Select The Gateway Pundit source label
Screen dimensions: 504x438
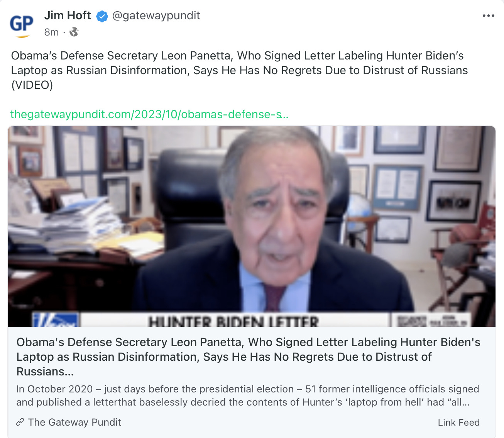coord(74,422)
